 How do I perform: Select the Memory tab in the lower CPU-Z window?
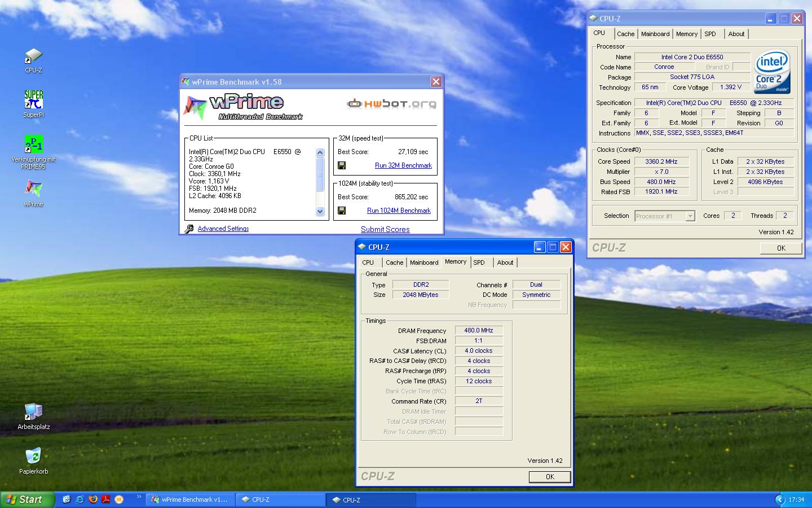[x=456, y=262]
